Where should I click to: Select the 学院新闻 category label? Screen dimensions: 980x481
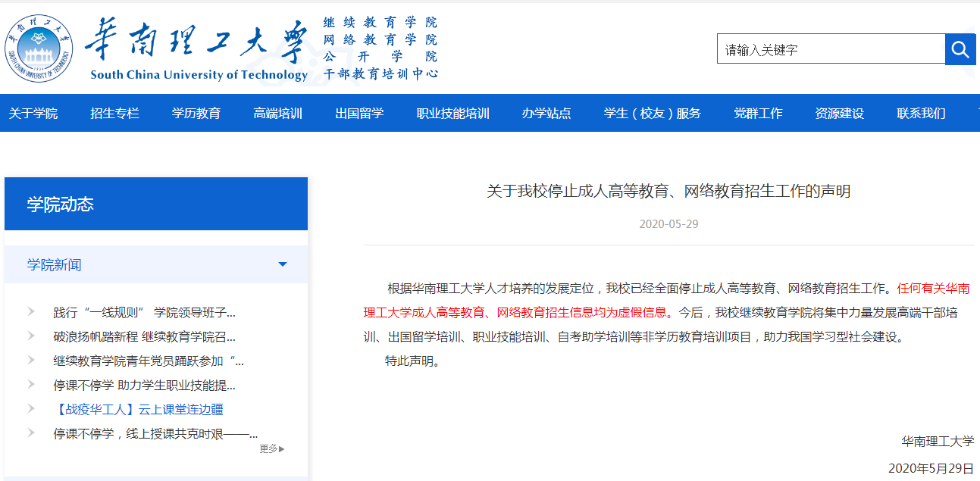pos(55,264)
